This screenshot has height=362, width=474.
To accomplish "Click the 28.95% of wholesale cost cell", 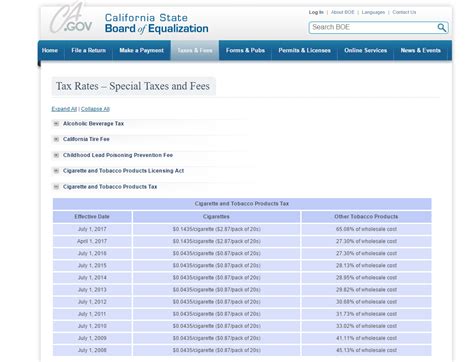I will (366, 278).
